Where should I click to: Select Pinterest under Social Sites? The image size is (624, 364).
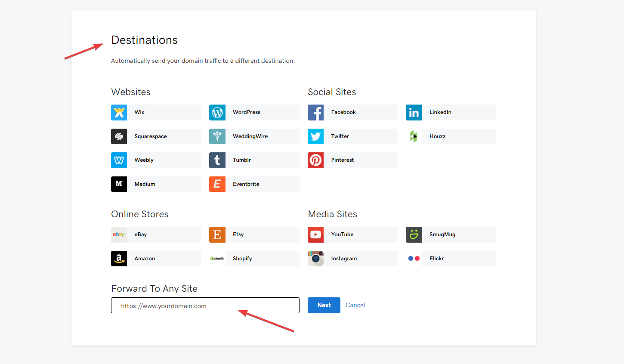coord(353,160)
